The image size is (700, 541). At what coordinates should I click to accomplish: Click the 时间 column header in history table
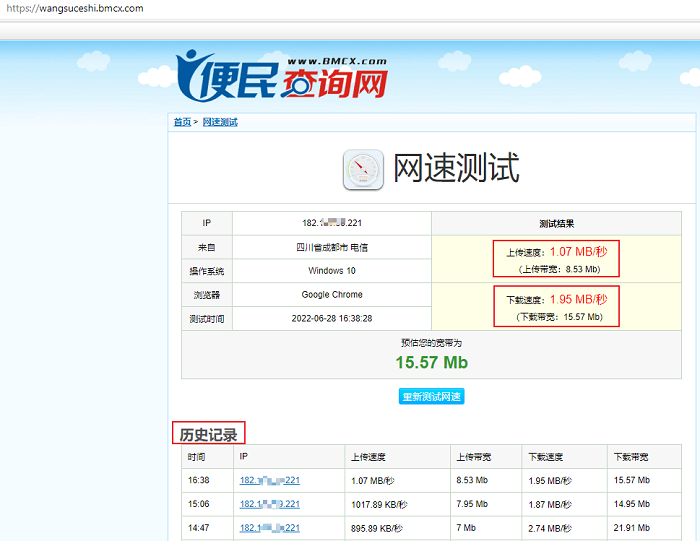click(x=196, y=457)
